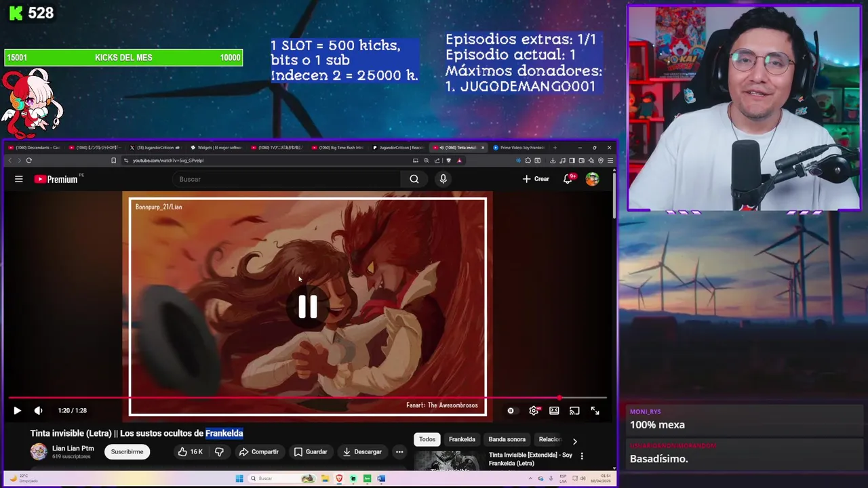Open the Brave Shields lion icon
Screen dimensions: 868x488
point(449,161)
